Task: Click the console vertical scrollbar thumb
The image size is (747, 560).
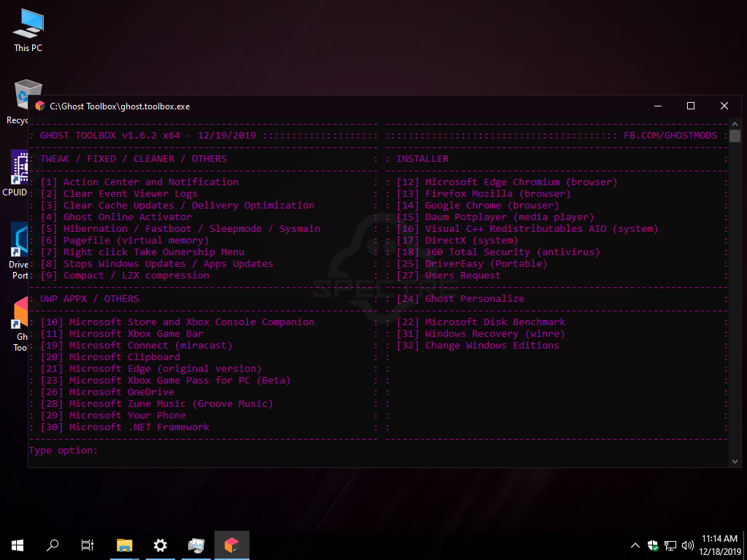Action: pos(735,135)
